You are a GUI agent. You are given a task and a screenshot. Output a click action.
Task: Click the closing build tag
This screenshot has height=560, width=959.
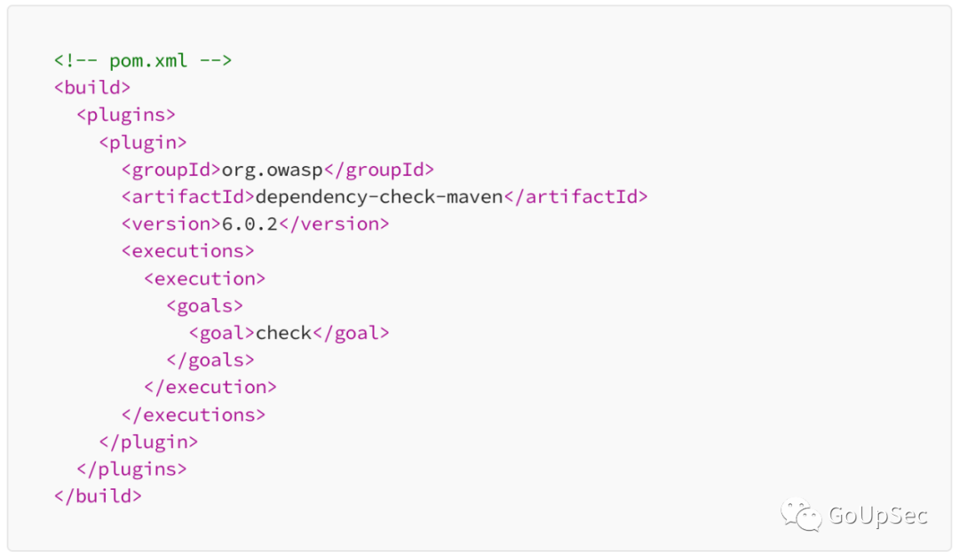98,496
